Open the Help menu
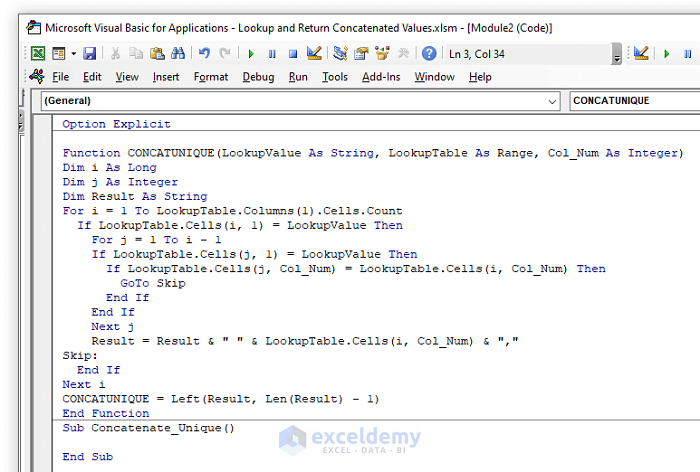The width and height of the screenshot is (700, 472). [480, 77]
